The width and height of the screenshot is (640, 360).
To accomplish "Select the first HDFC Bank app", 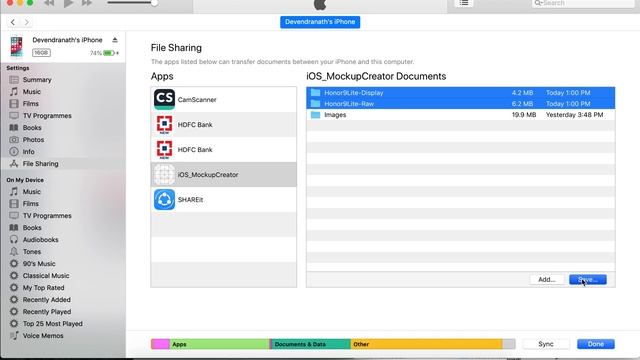I will pos(224,124).
